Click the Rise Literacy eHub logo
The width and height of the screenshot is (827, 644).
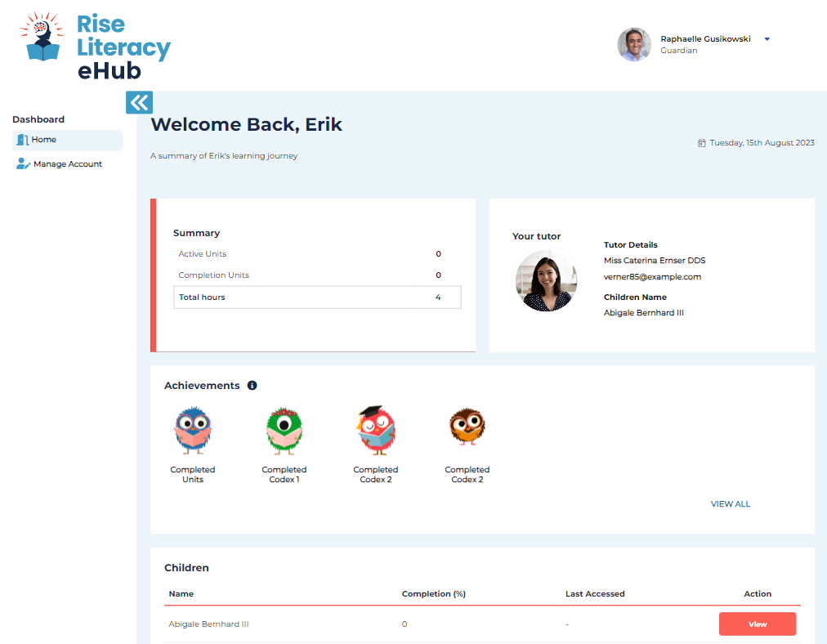pos(96,47)
